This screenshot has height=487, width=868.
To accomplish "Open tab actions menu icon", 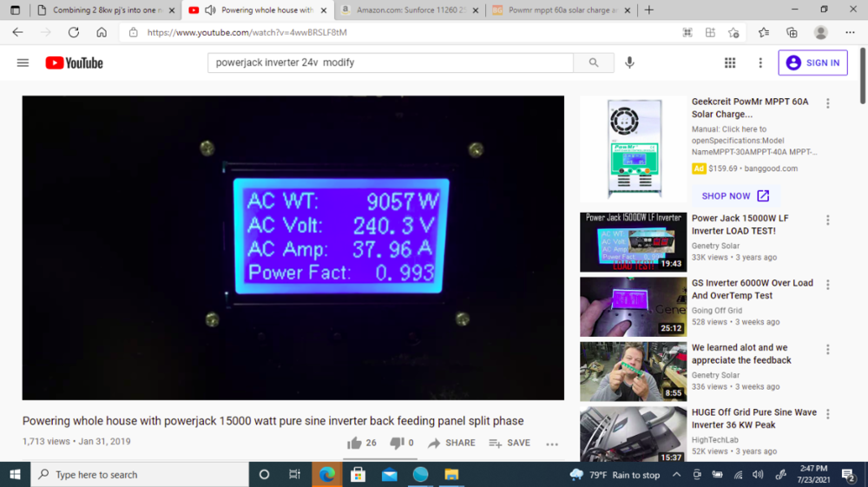I will (15, 10).
